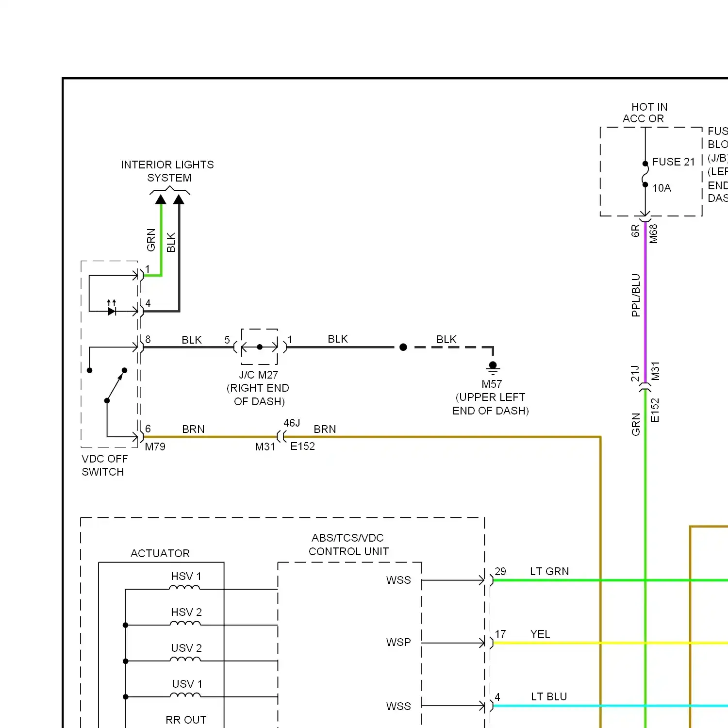Viewport: 728px width, 728px height.
Task: Select the 6R connector pin label
Action: [635, 231]
